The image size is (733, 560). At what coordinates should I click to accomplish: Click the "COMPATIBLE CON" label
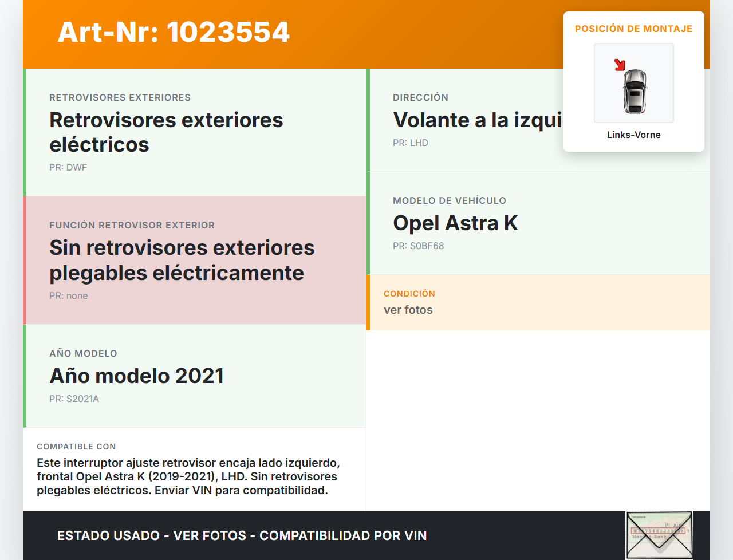pos(76,447)
